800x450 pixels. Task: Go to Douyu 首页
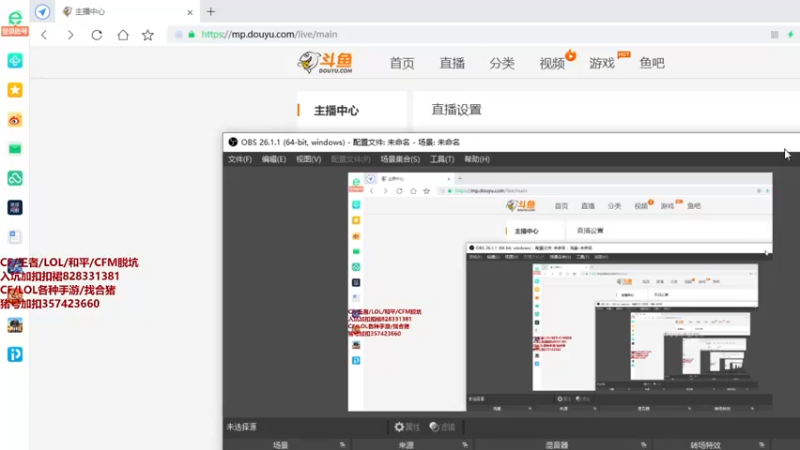[x=402, y=63]
